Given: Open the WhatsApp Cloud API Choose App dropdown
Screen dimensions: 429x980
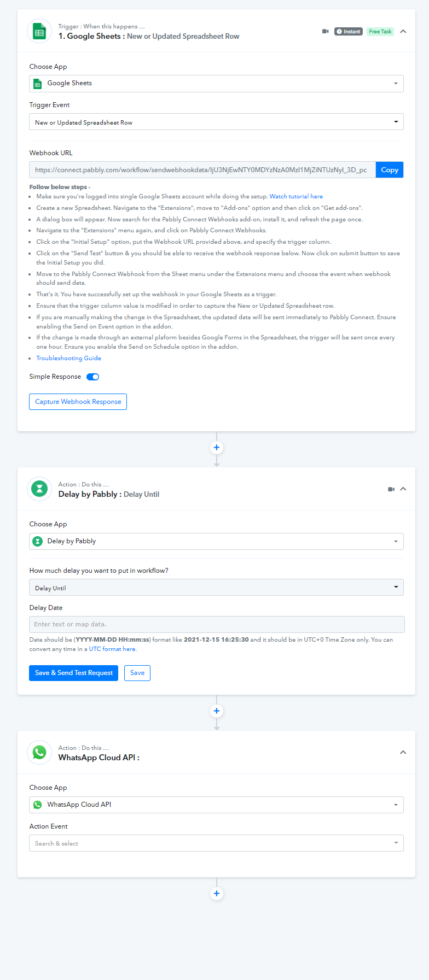Looking at the screenshot, I should tap(216, 805).
